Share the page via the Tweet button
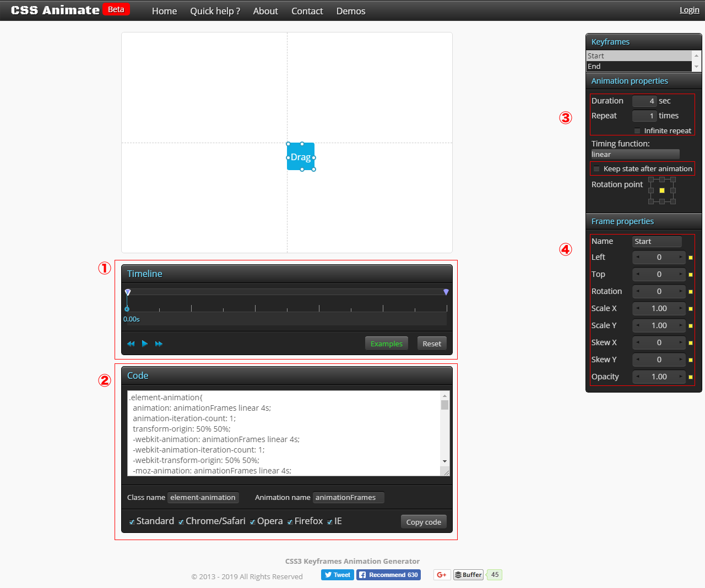705x588 pixels. [x=337, y=574]
